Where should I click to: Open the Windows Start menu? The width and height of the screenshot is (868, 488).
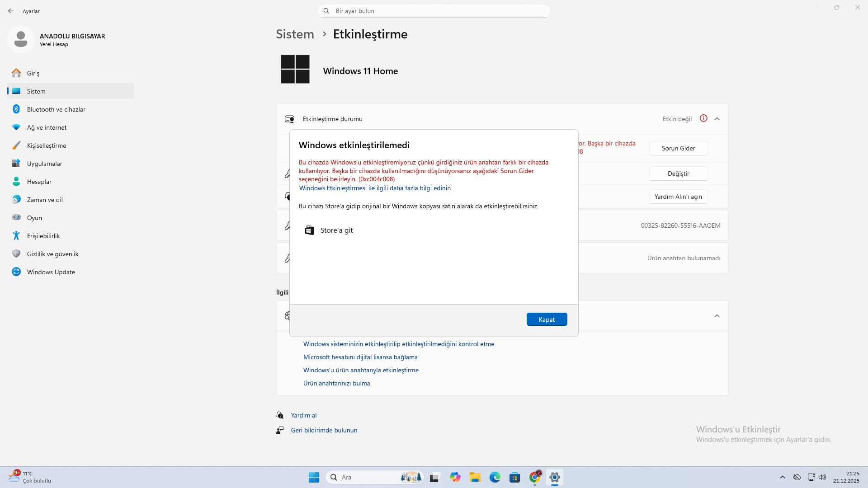pos(314,477)
